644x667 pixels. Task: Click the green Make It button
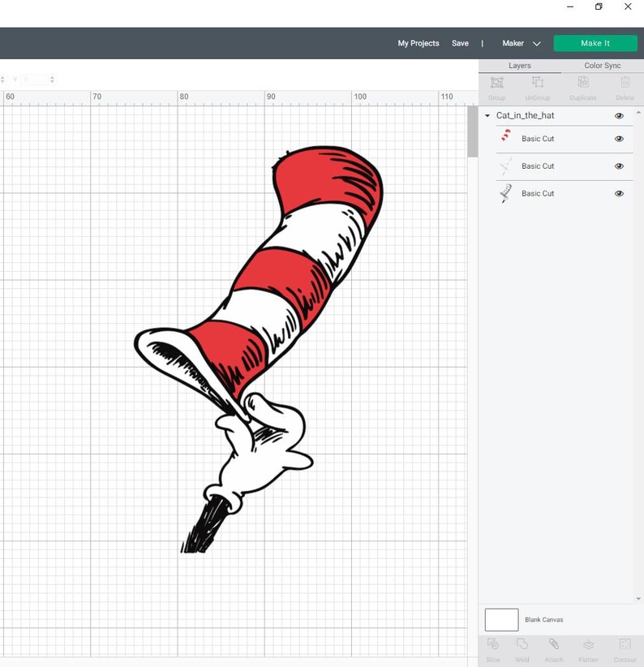595,43
